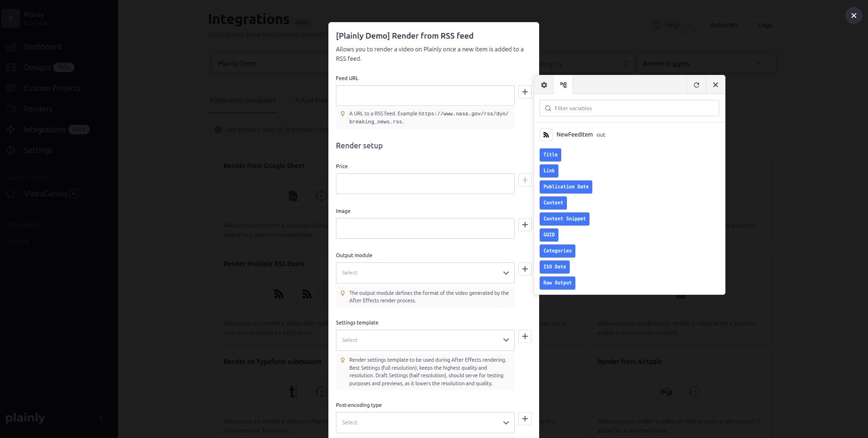Open the Render triggers filter dropdown
Viewport: 868px width, 438px height.
[x=706, y=64]
